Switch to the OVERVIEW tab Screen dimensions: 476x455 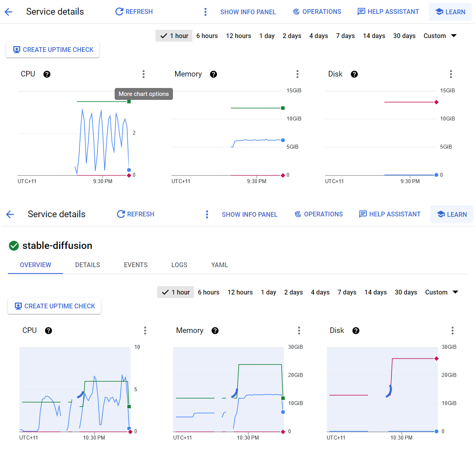35,265
